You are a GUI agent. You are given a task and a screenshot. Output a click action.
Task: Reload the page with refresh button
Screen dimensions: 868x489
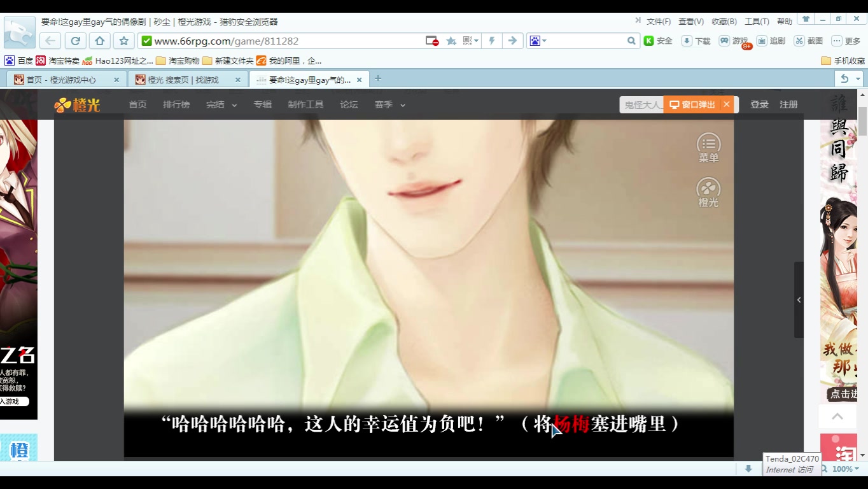pyautogui.click(x=75, y=41)
